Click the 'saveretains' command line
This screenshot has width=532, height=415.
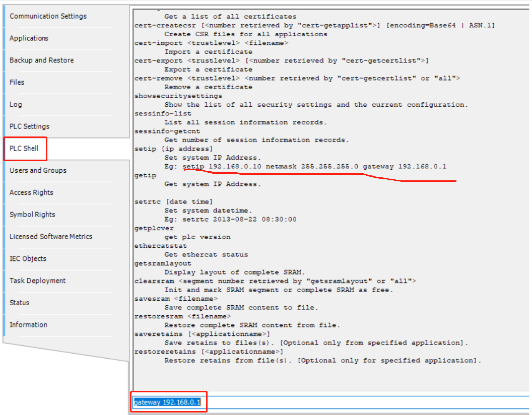pos(202,334)
